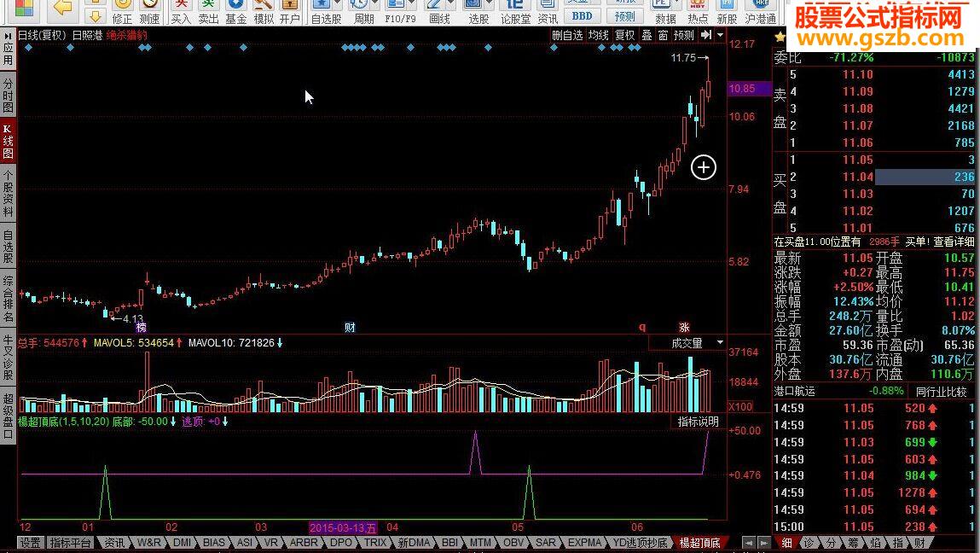Select the 画线 drawing tool
Screen dimensions: 980x553
pos(438,12)
